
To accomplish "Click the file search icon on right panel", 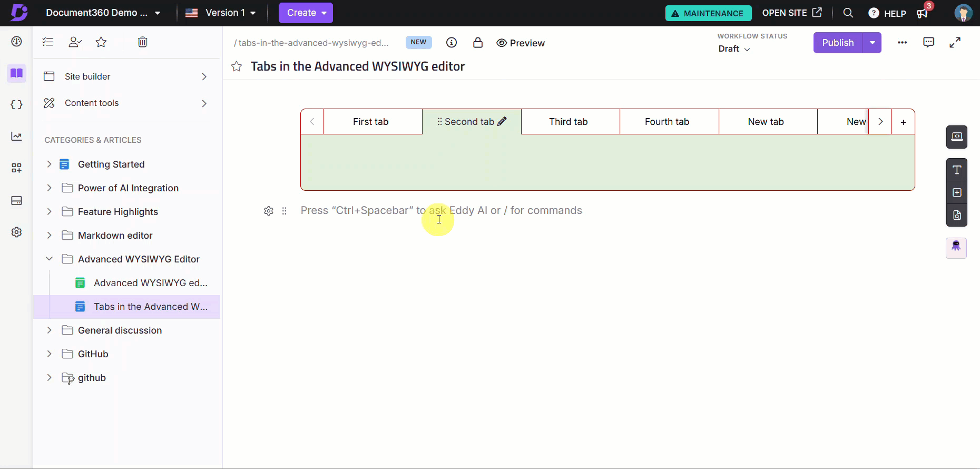I will [957, 215].
